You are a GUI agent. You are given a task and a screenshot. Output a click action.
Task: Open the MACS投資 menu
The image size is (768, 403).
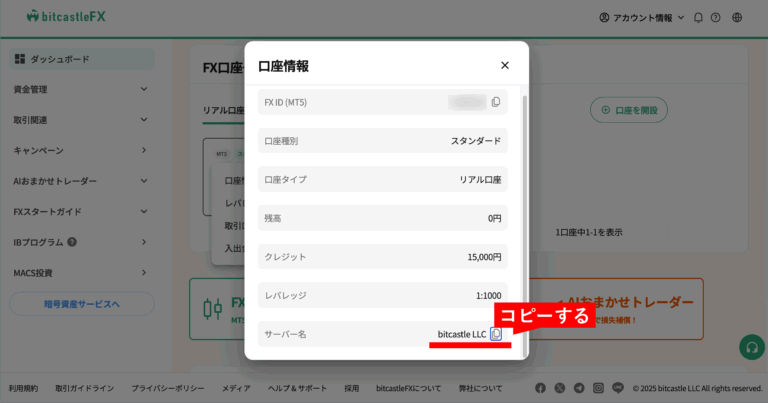coord(81,273)
